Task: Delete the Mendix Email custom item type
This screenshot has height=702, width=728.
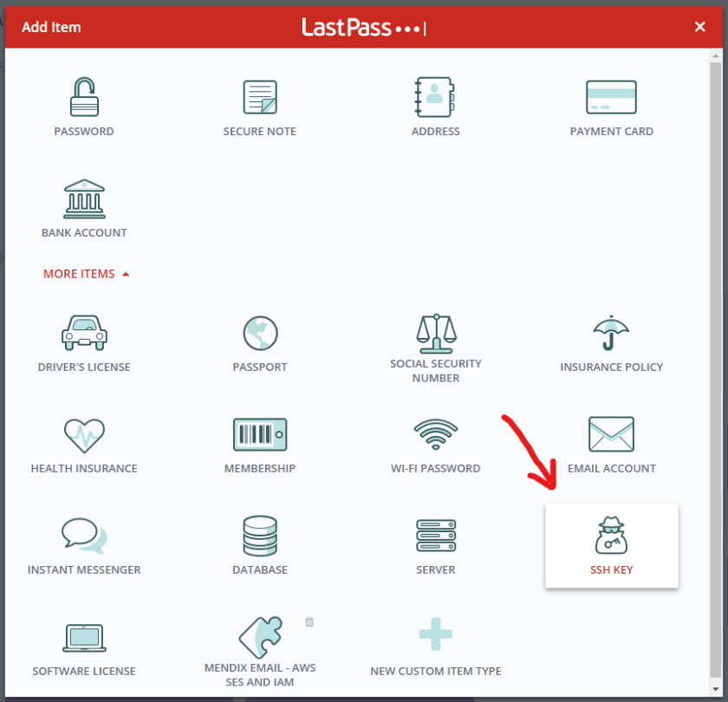Action: pyautogui.click(x=309, y=621)
